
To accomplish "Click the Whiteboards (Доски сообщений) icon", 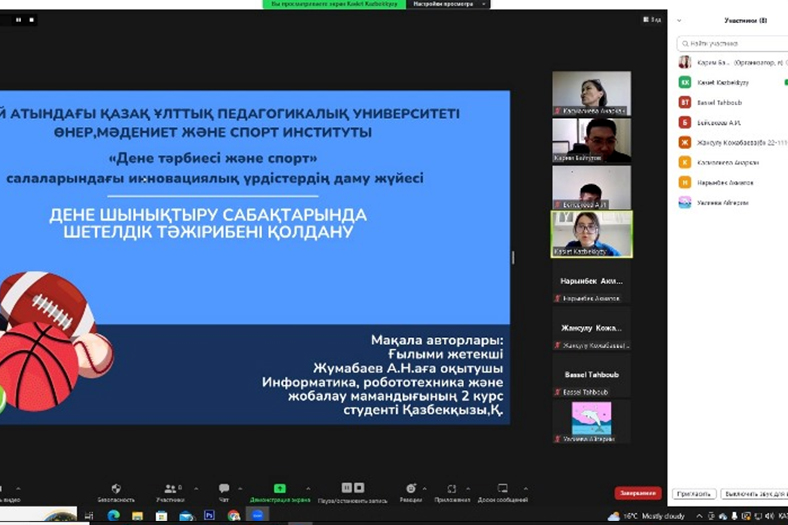I will 502,489.
